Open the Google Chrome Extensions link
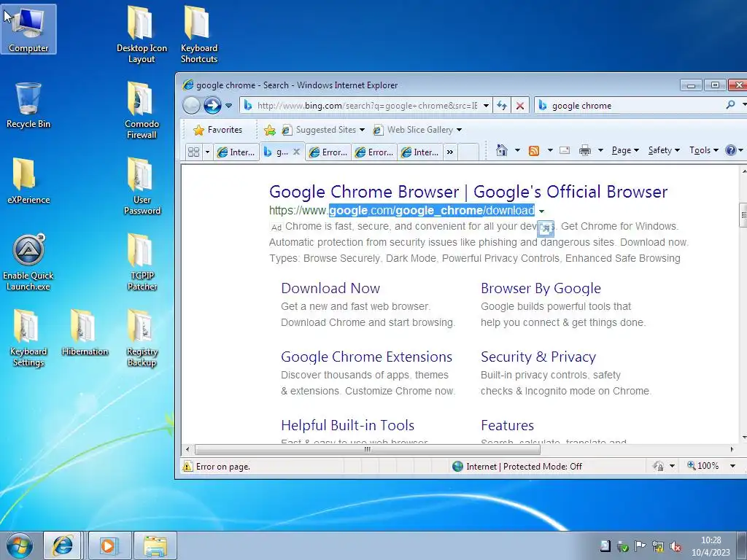Viewport: 747px width, 560px height. [x=366, y=357]
